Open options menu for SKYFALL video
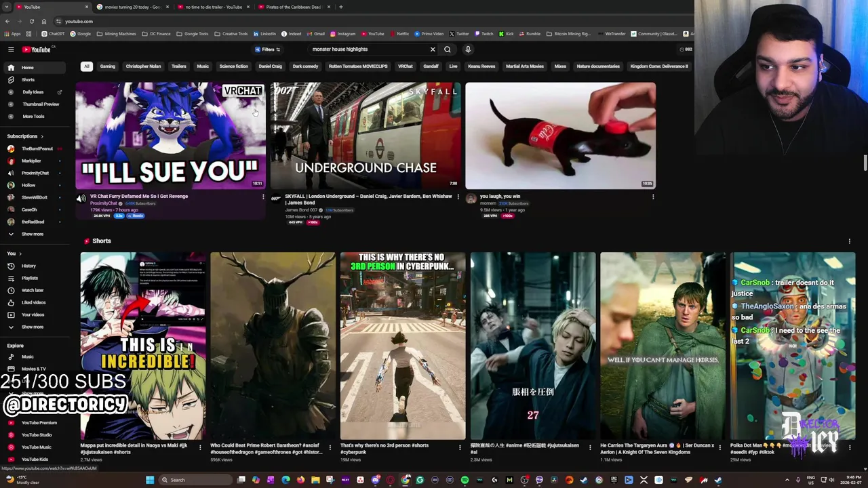The image size is (868, 488). (x=458, y=197)
